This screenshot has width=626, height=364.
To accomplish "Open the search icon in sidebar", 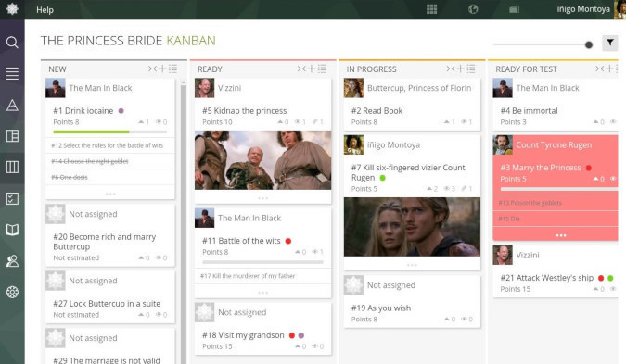I will click(x=12, y=43).
